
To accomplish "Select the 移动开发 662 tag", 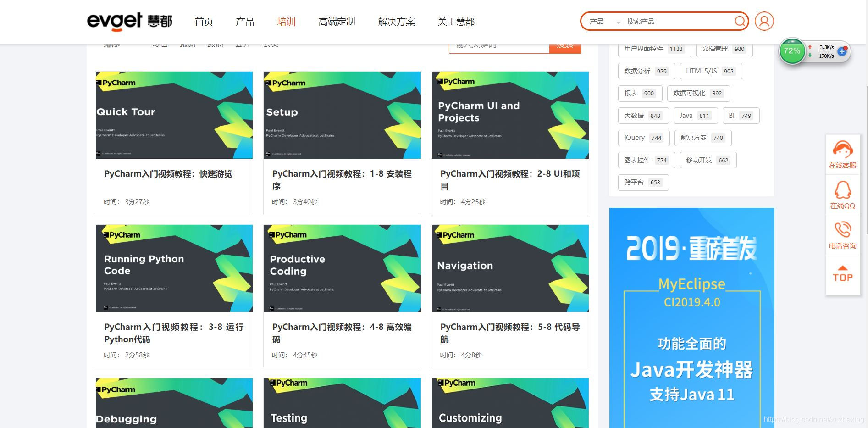I will click(x=708, y=160).
